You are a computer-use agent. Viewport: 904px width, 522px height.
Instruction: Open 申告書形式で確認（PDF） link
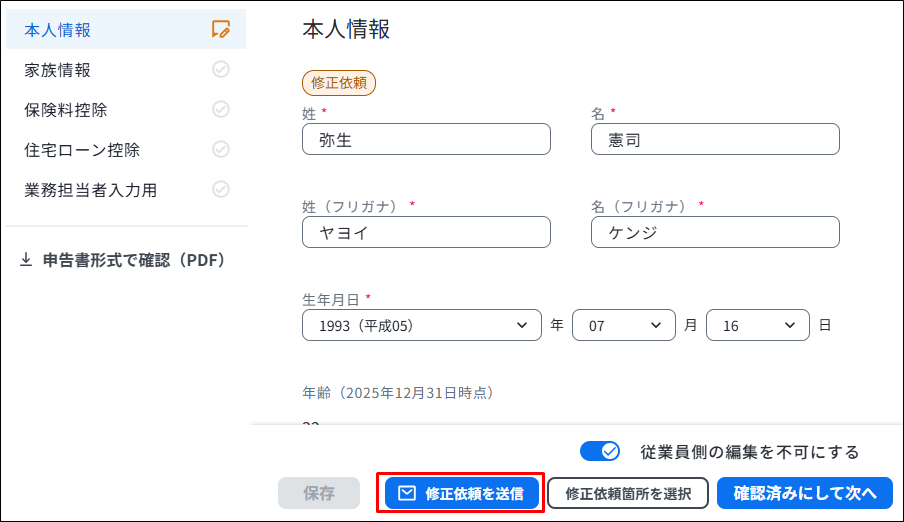(x=133, y=260)
